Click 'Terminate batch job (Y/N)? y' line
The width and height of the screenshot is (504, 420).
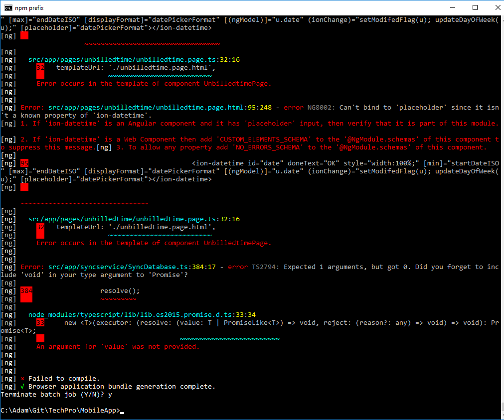(56, 395)
